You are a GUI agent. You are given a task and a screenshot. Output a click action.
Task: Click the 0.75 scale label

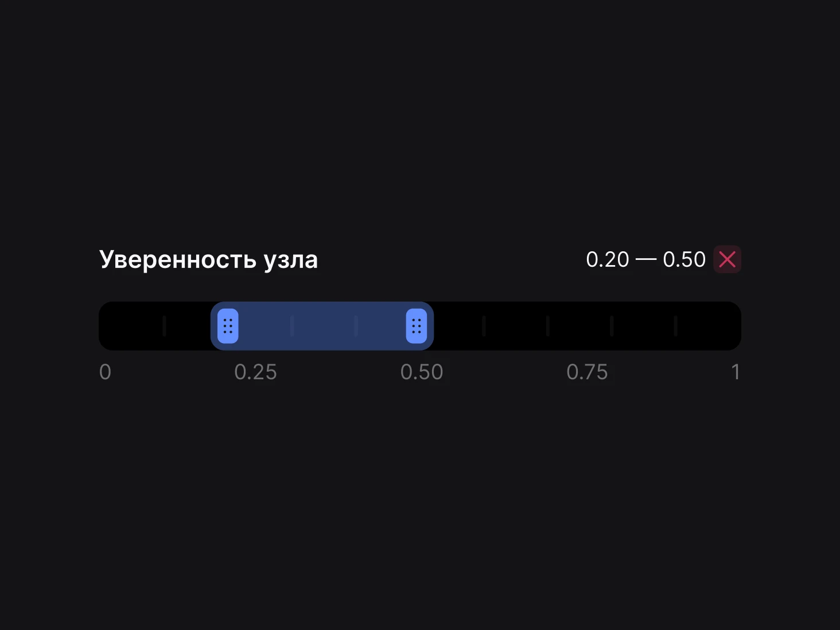pyautogui.click(x=587, y=372)
